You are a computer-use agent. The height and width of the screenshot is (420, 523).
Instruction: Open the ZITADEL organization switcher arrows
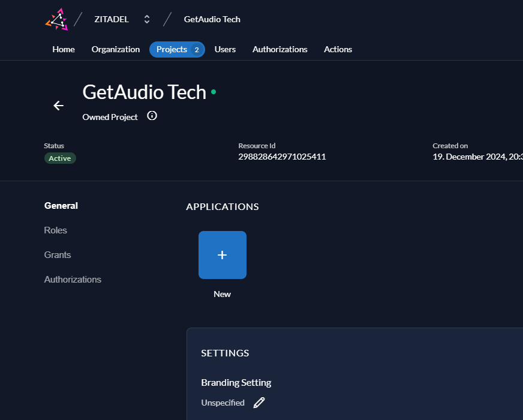(x=147, y=19)
